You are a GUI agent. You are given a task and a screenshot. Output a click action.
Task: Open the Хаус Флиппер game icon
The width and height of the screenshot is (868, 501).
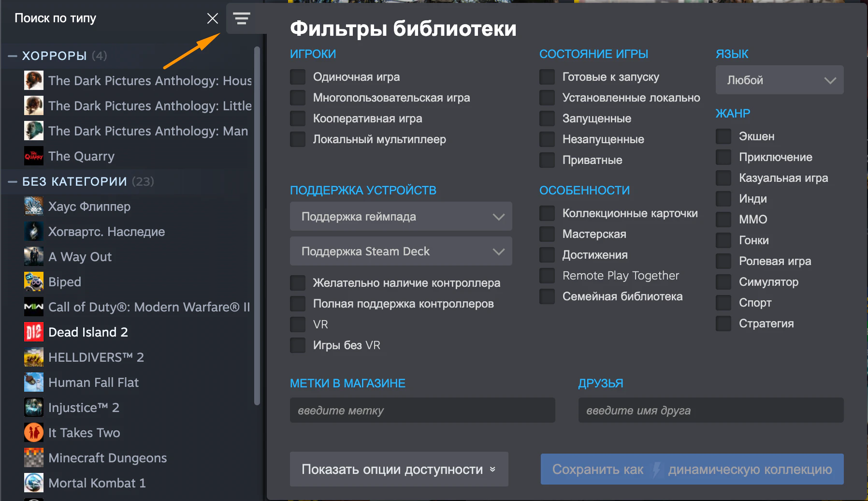[34, 206]
